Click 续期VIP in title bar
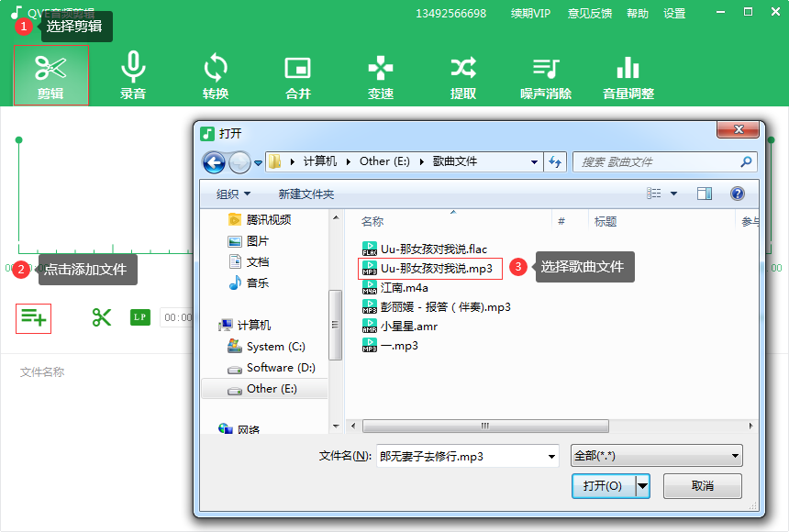Viewport: 789px width, 532px height. [x=530, y=14]
